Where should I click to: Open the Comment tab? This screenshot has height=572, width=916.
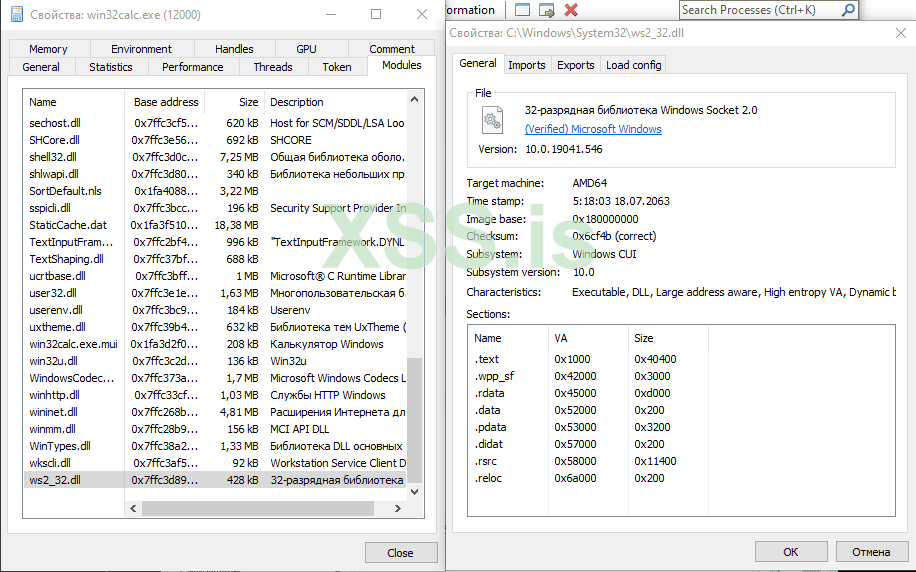point(391,49)
